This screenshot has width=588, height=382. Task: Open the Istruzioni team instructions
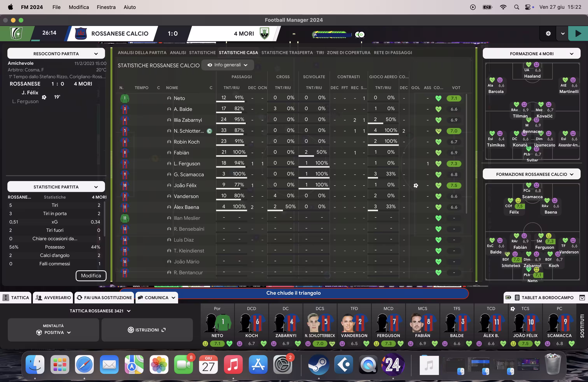pyautogui.click(x=147, y=330)
